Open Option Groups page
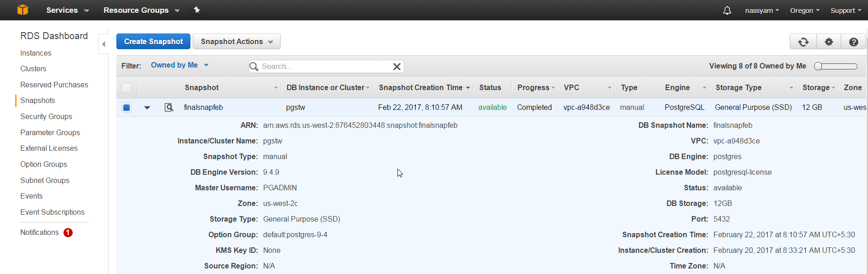The width and height of the screenshot is (868, 274). click(x=44, y=165)
